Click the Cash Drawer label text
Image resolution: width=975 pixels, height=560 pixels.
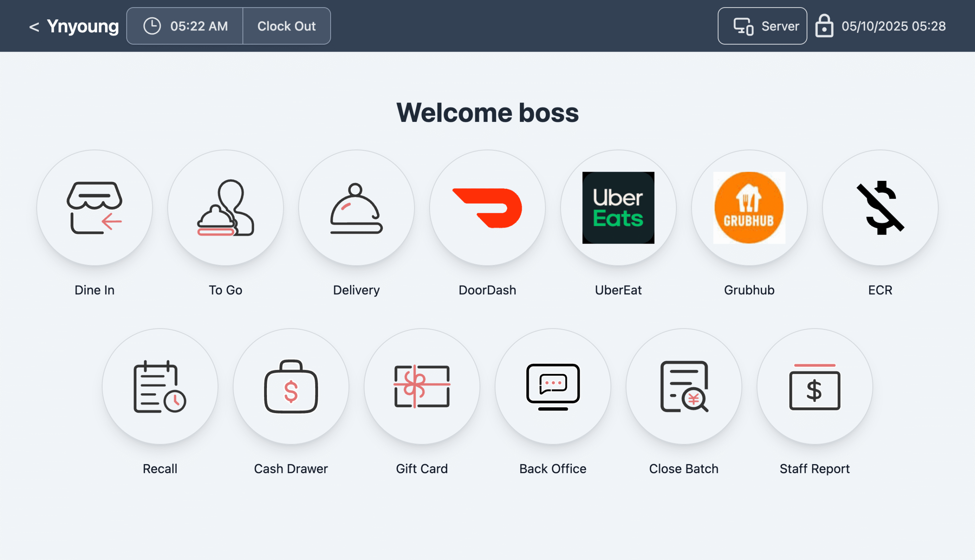[291, 469]
